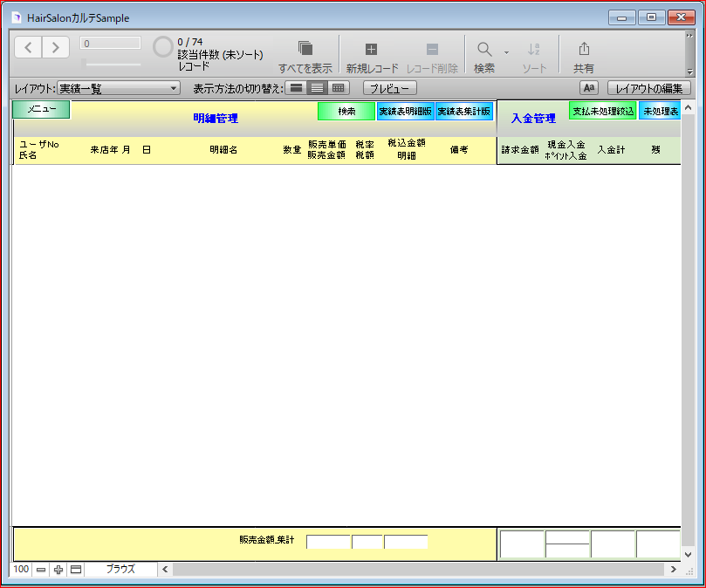The image size is (706, 588).
Task: Click the zoom level 100 box
Action: (x=21, y=569)
